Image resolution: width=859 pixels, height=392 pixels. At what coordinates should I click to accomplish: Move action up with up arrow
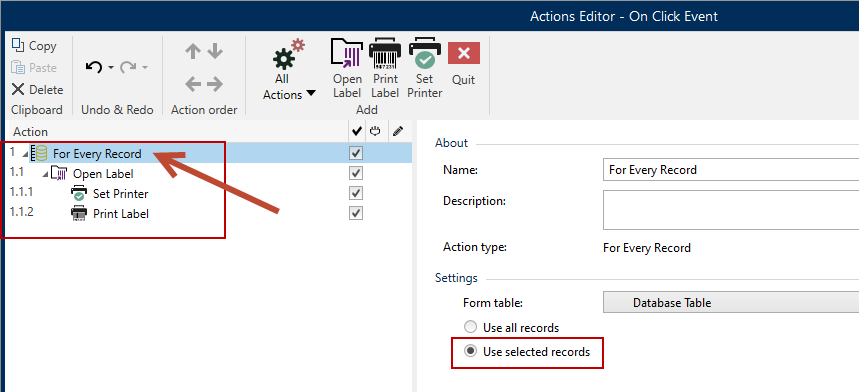pos(193,51)
